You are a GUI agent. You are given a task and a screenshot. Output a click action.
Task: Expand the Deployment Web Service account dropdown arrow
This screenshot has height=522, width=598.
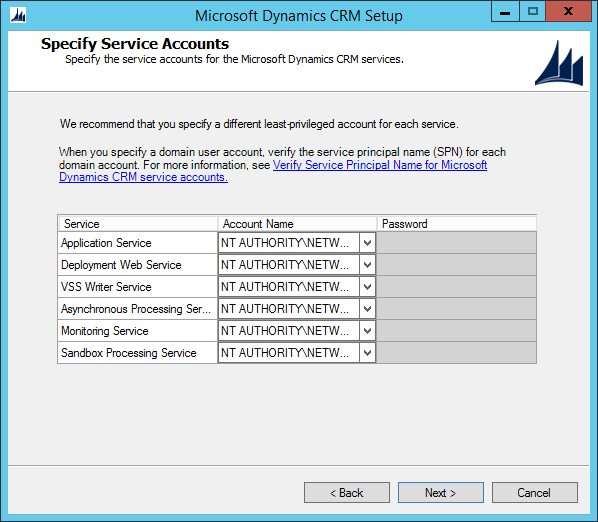pos(367,265)
